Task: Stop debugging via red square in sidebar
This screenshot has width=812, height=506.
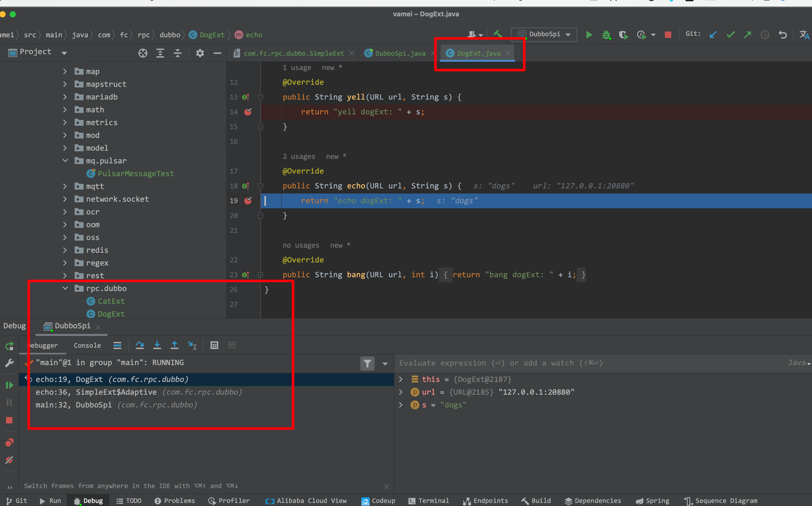Action: point(9,420)
